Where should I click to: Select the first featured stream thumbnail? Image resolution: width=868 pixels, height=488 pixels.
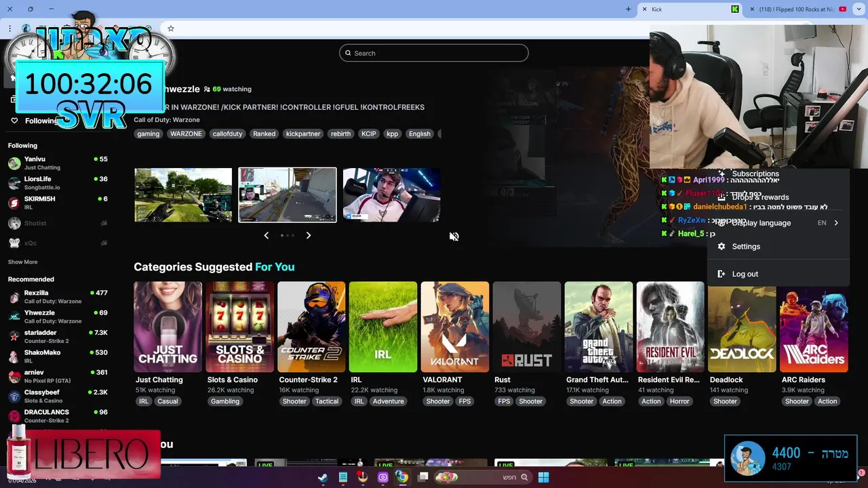pyautogui.click(x=183, y=195)
